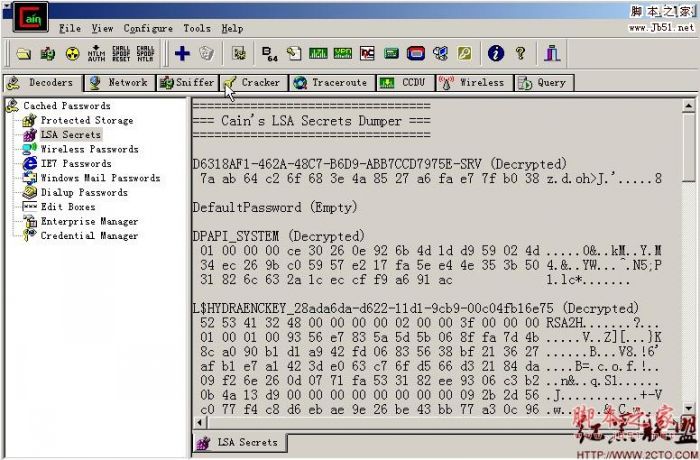
Task: Open the Configure menu
Action: pos(148,29)
